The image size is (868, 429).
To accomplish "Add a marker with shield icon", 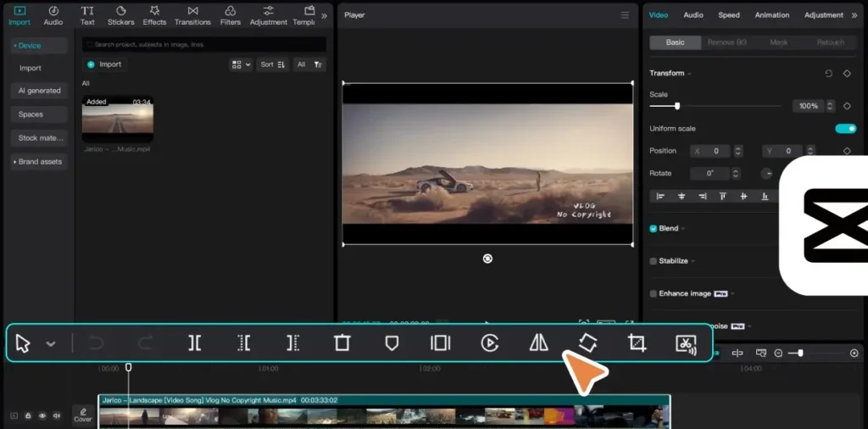I will [x=392, y=343].
